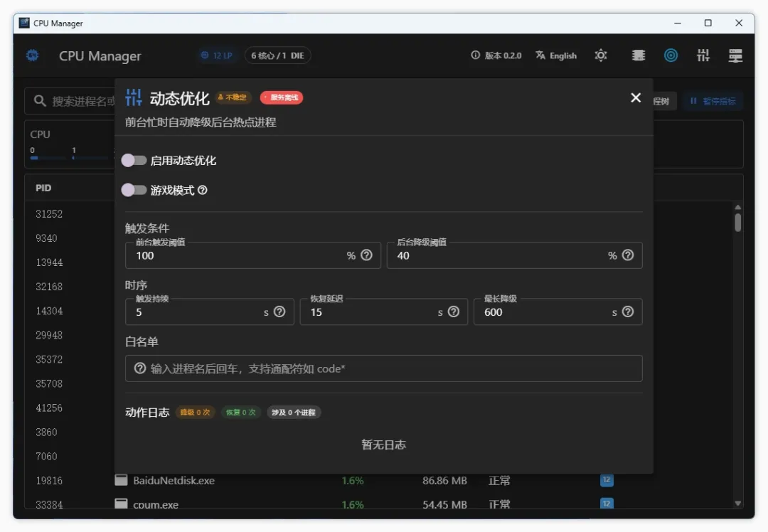Click the translate icon next to English
The height and width of the screenshot is (532, 768).
pos(540,55)
